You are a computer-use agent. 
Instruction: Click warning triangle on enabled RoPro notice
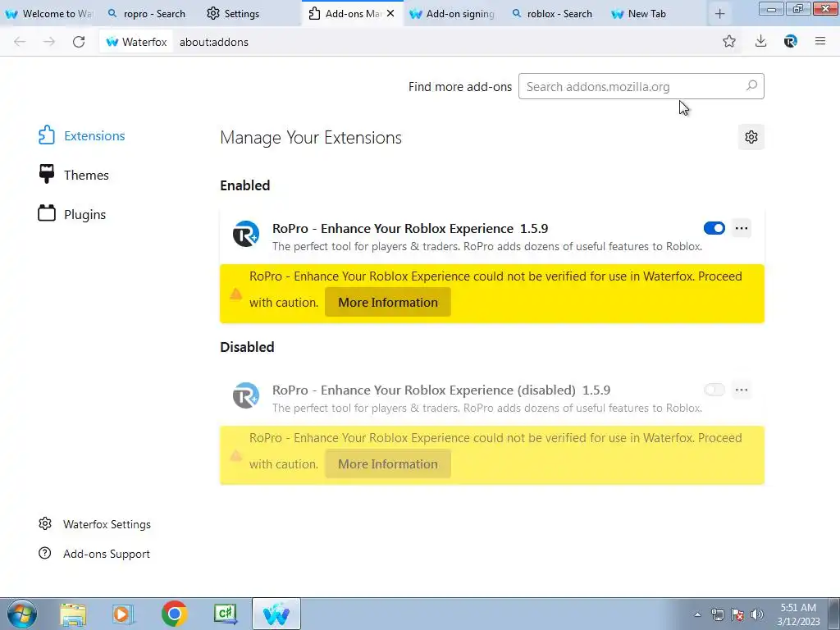point(235,294)
